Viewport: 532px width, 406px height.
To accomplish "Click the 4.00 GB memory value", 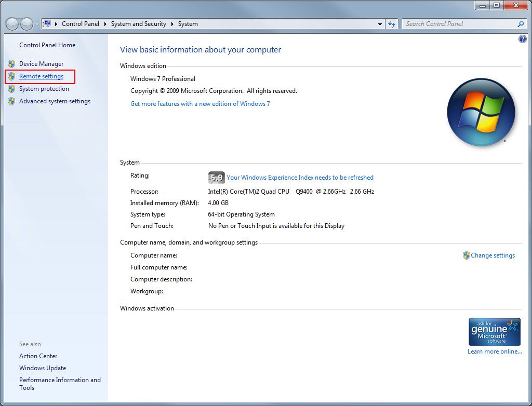I will (218, 203).
